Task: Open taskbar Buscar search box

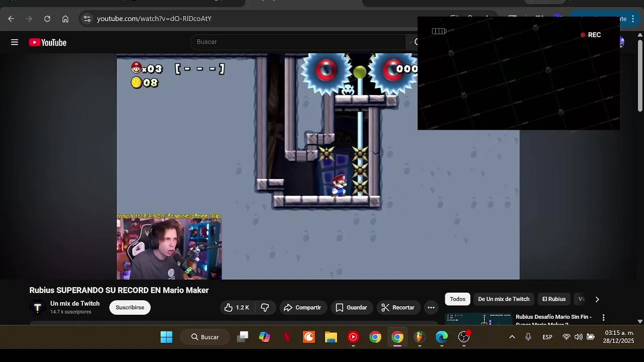Action: 205,337
